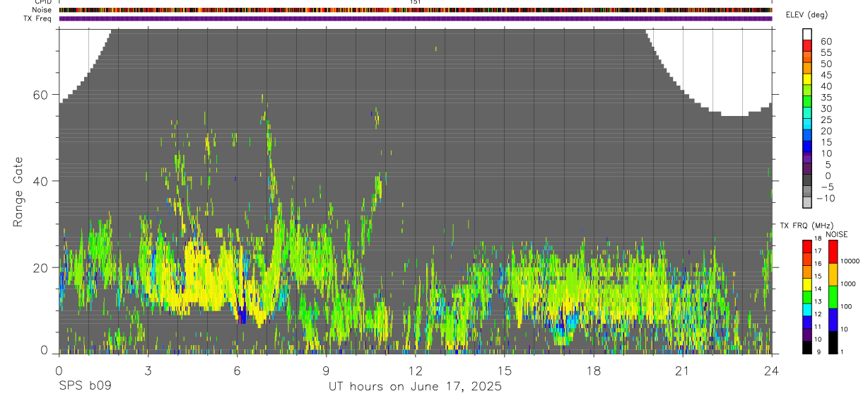Pick the cyan segment of the ELEV color bar
Image resolution: width=868 pixels, height=401 pixels.
[x=807, y=123]
